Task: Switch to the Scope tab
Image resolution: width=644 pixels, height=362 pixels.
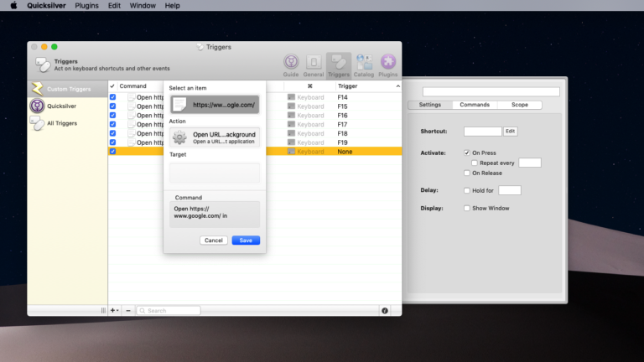Action: [x=519, y=105]
